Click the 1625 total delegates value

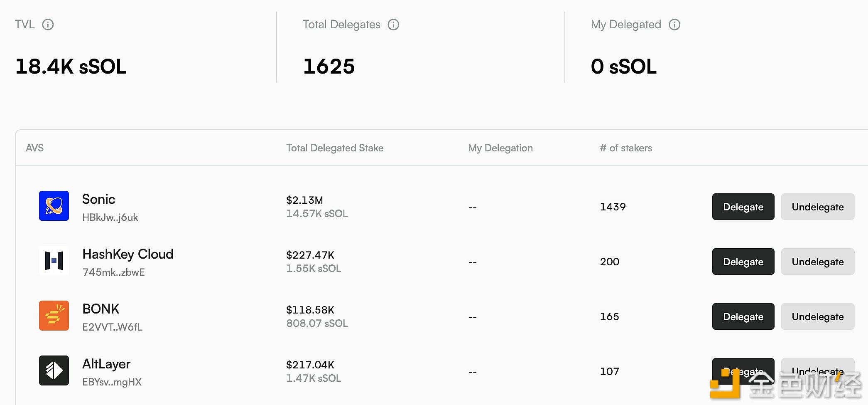(x=329, y=67)
